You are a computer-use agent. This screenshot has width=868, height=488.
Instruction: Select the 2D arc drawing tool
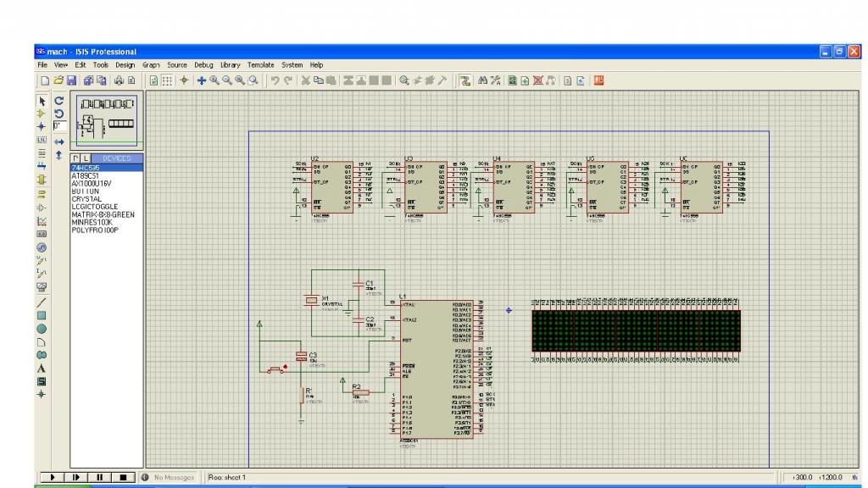(x=42, y=342)
